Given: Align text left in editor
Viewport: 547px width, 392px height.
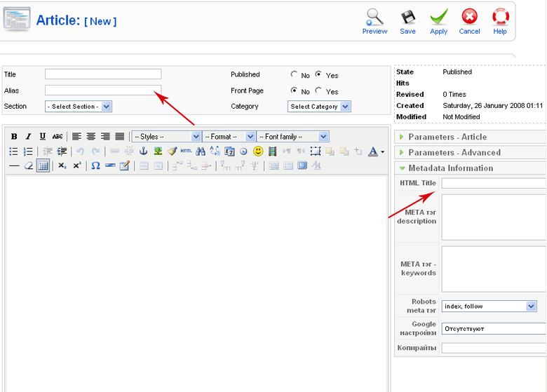Looking at the screenshot, I should (x=76, y=136).
